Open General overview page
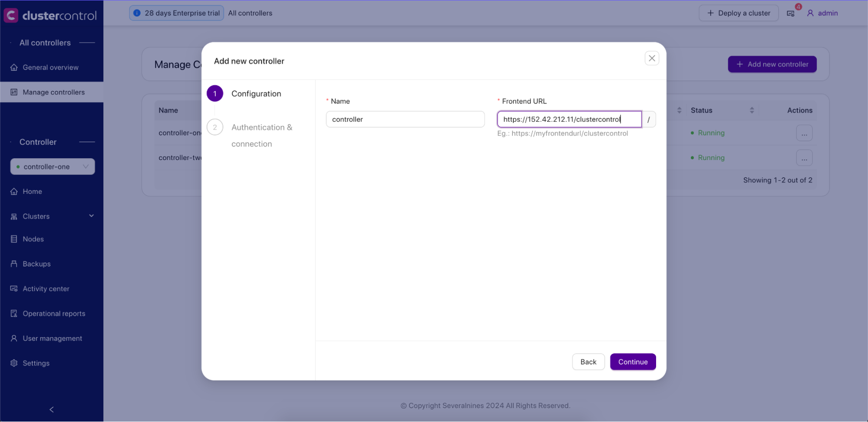868x422 pixels. [52, 67]
